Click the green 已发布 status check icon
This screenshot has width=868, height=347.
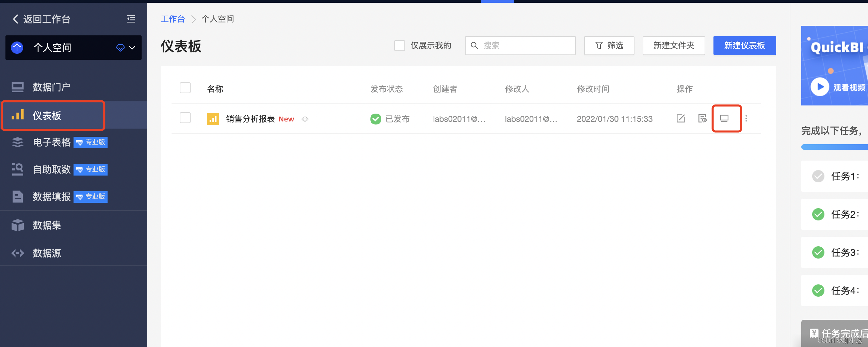point(376,119)
